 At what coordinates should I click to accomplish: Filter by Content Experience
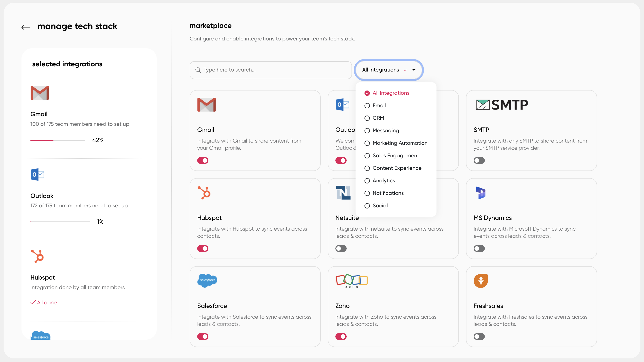[393, 168]
